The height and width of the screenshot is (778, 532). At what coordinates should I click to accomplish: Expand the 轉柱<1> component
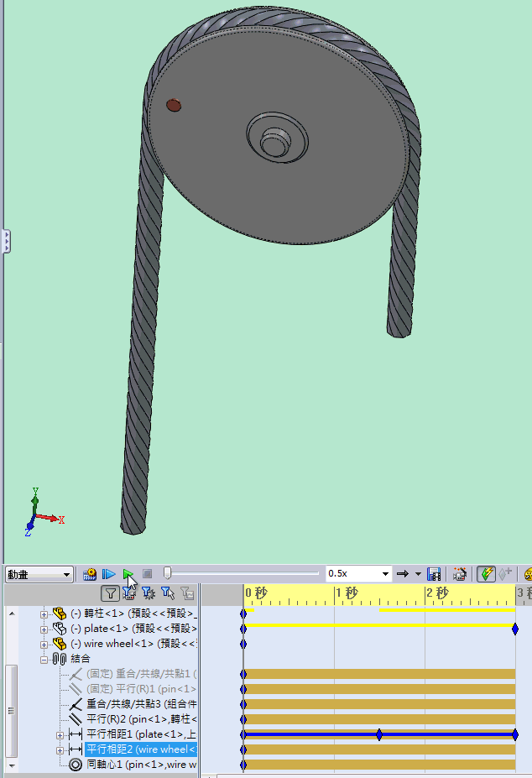44,614
